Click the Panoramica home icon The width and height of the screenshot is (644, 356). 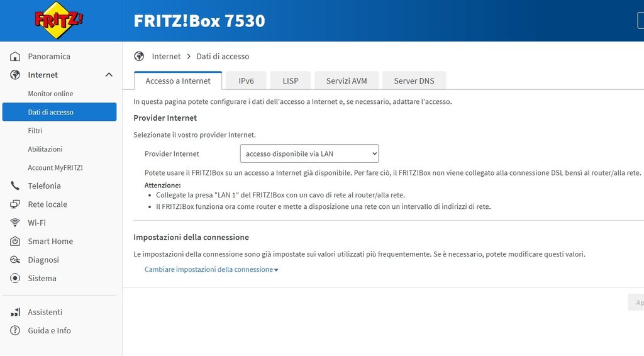(x=15, y=56)
